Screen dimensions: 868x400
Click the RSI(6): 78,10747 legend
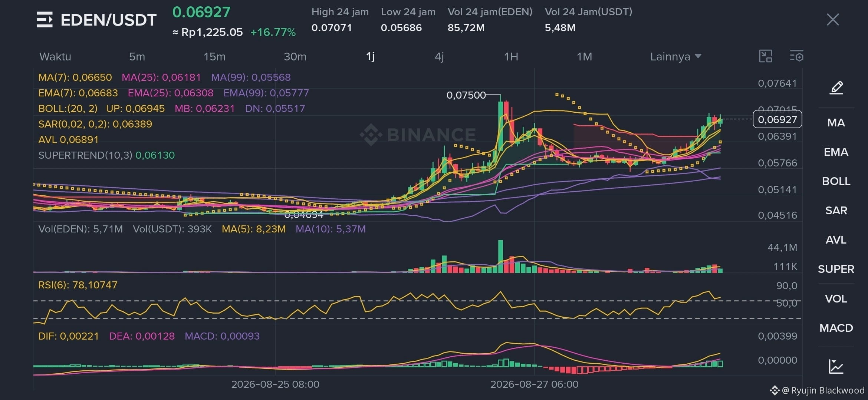[78, 285]
